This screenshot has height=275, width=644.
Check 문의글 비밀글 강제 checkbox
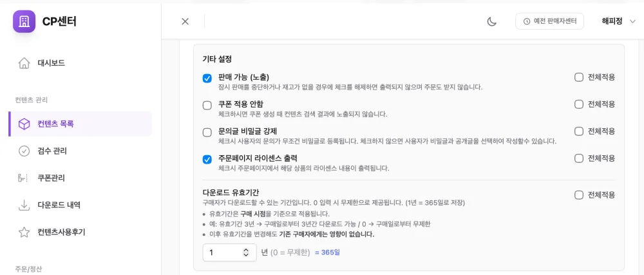coord(207,133)
